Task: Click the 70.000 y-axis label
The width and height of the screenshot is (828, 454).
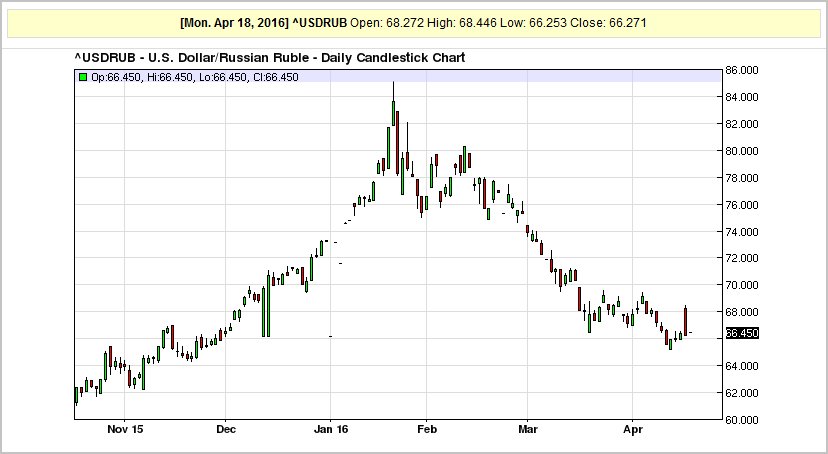Action: [x=742, y=285]
